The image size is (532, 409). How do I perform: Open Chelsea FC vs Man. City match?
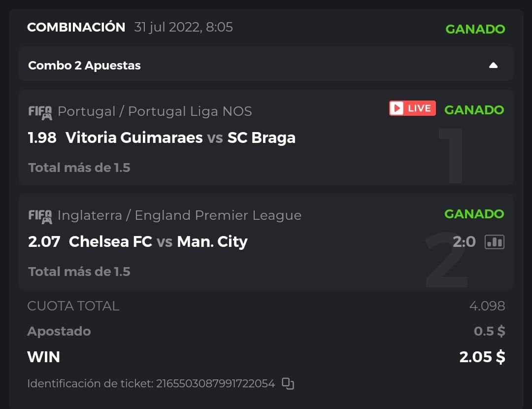click(158, 241)
